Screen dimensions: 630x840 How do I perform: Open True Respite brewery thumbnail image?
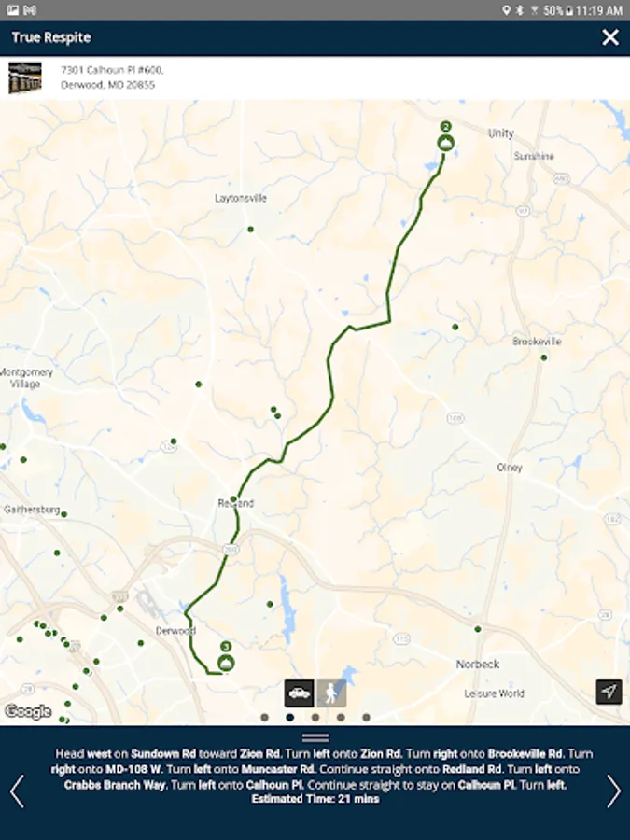coord(24,77)
